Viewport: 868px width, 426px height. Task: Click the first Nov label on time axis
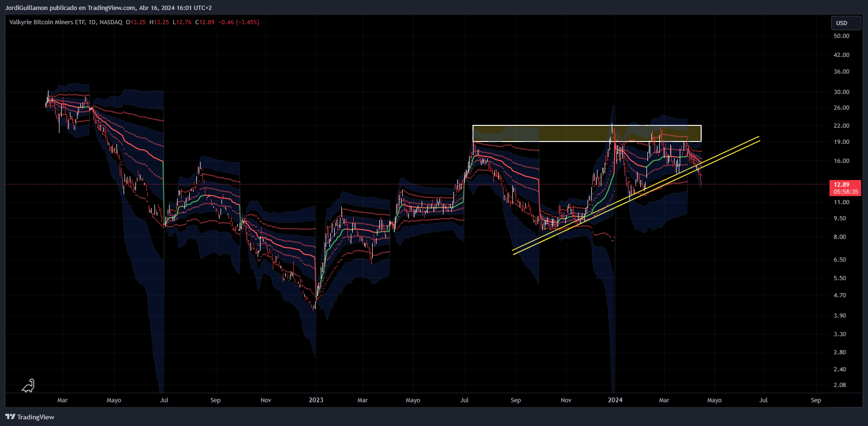pos(266,400)
